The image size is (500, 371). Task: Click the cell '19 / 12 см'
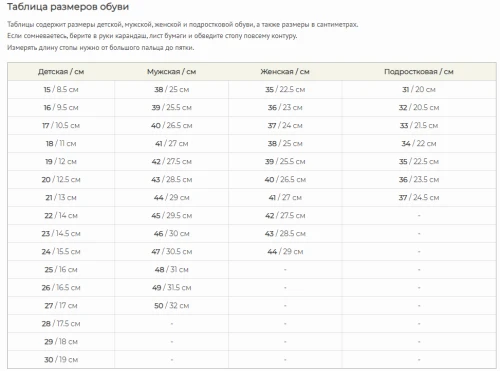pos(61,162)
